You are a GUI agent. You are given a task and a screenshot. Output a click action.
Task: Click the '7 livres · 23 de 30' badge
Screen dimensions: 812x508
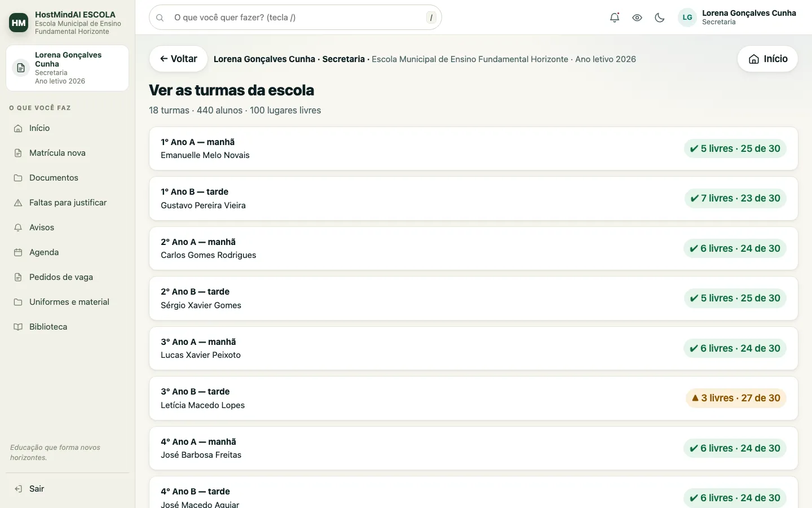pyautogui.click(x=735, y=198)
